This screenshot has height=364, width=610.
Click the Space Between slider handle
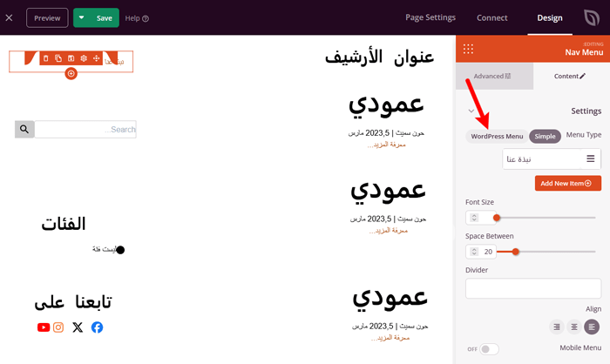pyautogui.click(x=515, y=252)
